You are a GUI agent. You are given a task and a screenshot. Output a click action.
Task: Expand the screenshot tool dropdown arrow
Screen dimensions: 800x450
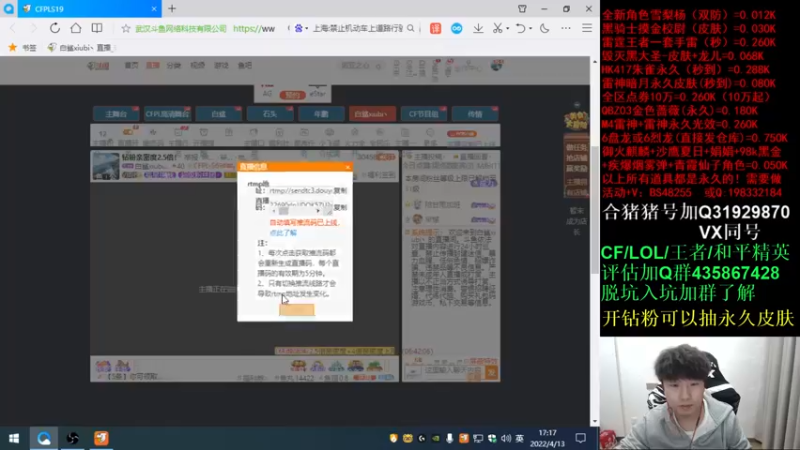tap(508, 29)
